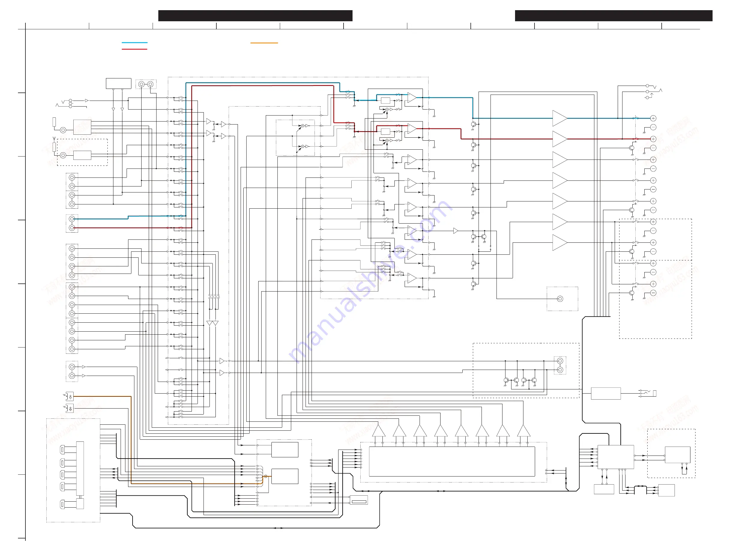Click the op-amp on the red line
The width and height of the screenshot is (738, 560).
coord(412,128)
